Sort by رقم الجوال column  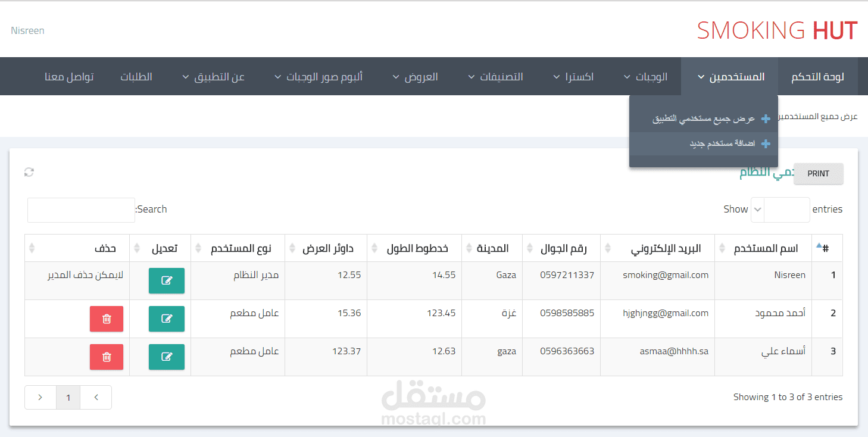coord(561,248)
